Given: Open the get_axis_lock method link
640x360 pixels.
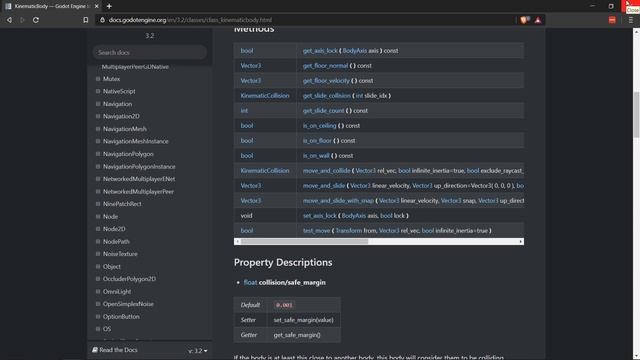Looking at the screenshot, I should click(x=320, y=51).
